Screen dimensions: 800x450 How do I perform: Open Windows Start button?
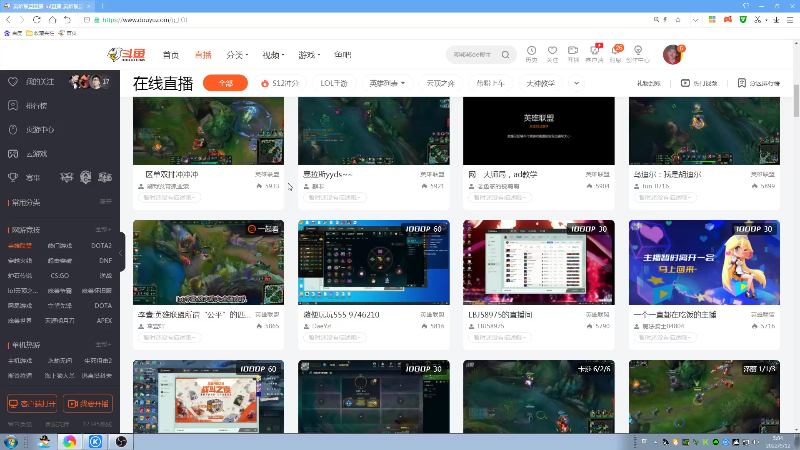point(10,442)
